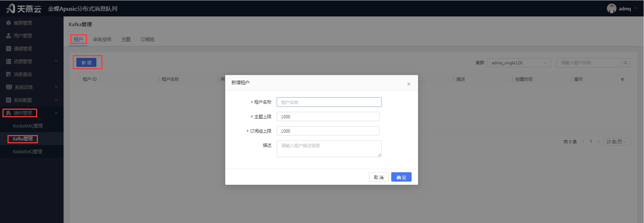Open 消息查询 in the sidebar
The image size is (644, 223).
23,74
